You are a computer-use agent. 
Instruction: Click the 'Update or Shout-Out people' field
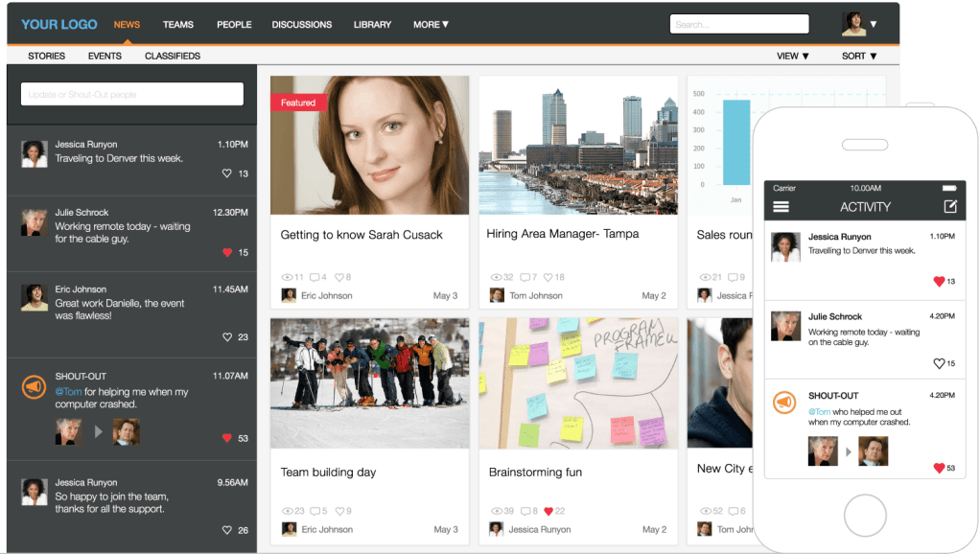pyautogui.click(x=132, y=94)
